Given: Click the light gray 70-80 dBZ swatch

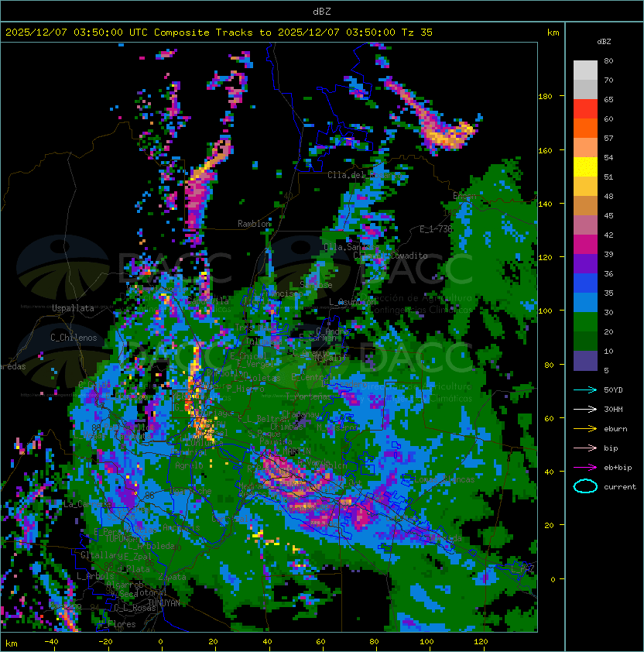Looking at the screenshot, I should pyautogui.click(x=585, y=70).
